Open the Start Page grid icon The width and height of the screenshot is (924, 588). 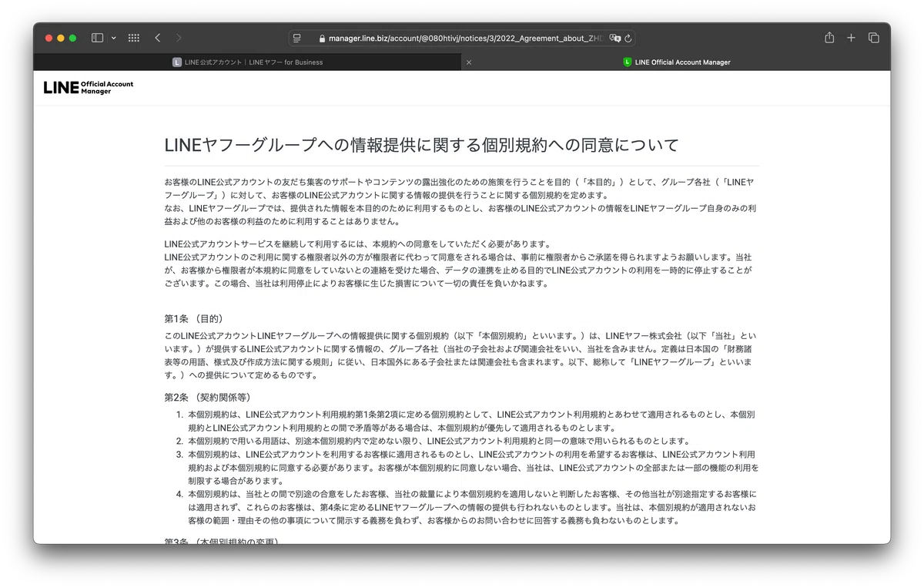[134, 38]
